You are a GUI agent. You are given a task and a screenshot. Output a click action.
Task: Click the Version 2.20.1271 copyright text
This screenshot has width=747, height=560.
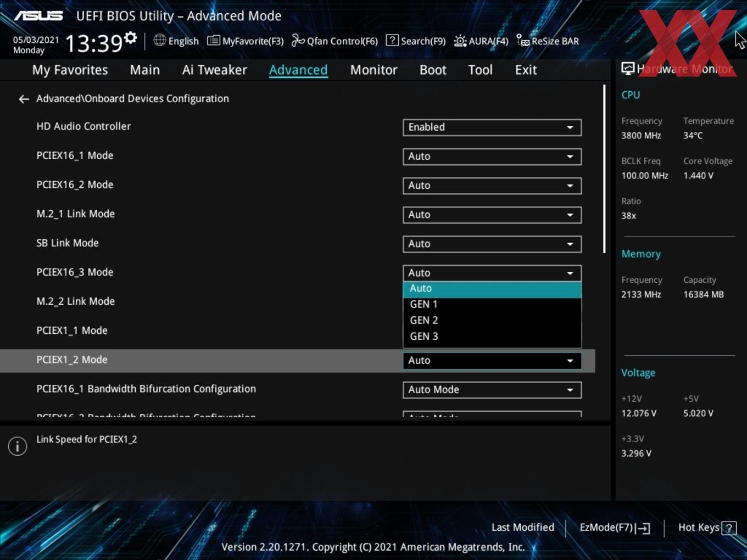(373, 547)
